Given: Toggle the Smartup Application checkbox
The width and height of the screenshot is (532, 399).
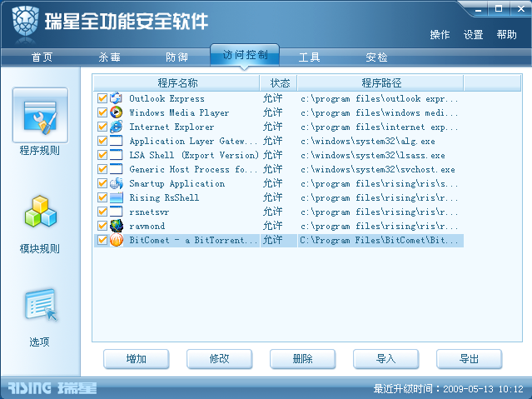Looking at the screenshot, I should 102,183.
